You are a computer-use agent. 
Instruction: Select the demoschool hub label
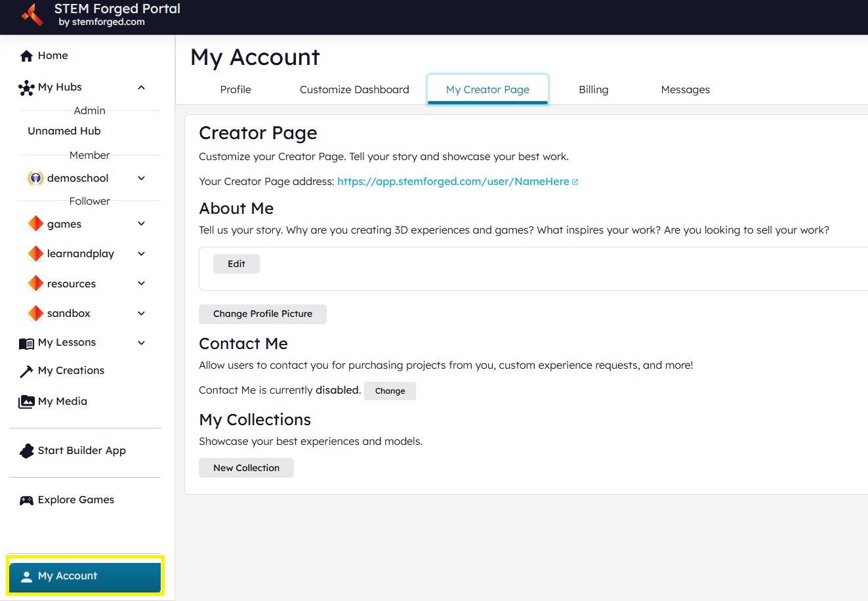click(x=77, y=178)
